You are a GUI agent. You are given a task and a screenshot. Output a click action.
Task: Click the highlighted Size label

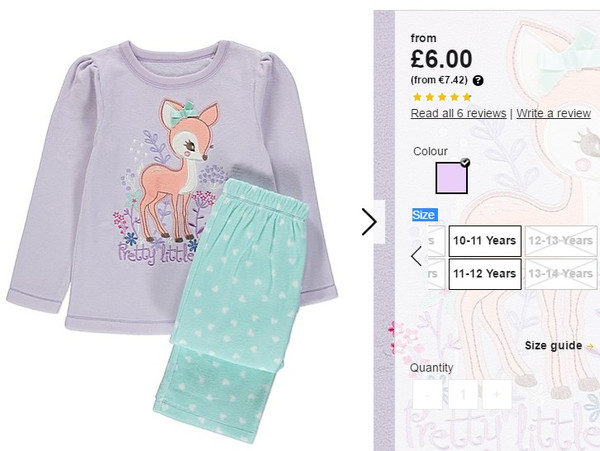coord(425,215)
